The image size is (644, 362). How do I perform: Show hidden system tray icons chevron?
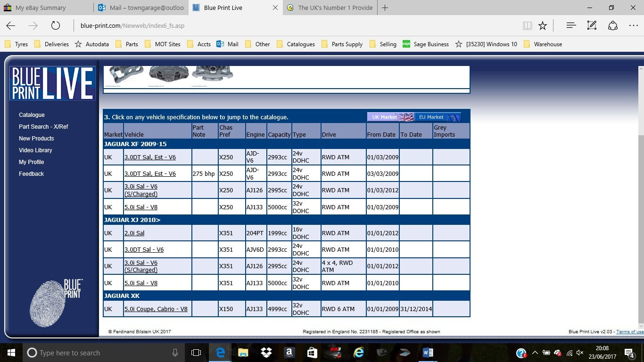pos(535,353)
